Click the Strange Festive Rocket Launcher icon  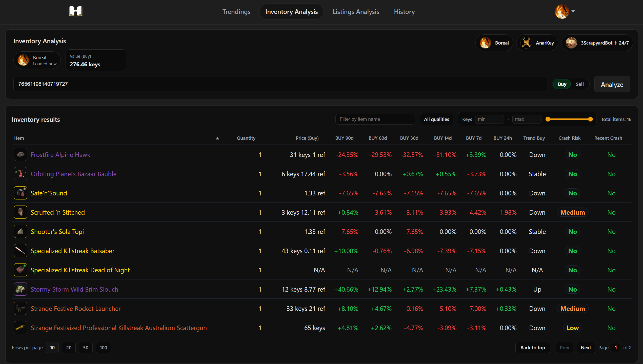pyautogui.click(x=21, y=308)
